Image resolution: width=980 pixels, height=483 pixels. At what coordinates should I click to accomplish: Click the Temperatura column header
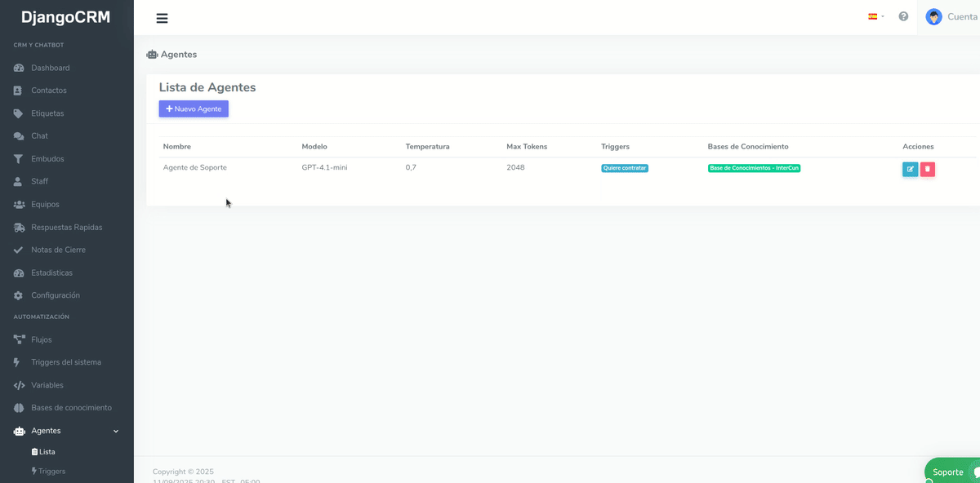[x=427, y=147]
